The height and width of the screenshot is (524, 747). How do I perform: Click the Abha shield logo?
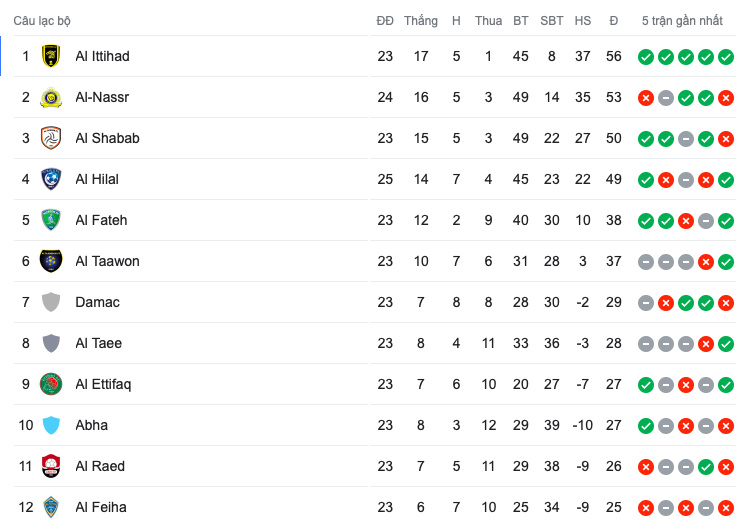tap(51, 426)
